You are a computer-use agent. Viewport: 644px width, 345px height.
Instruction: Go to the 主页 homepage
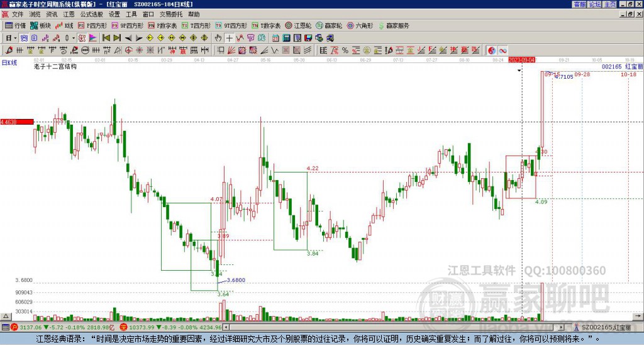[610, 4]
